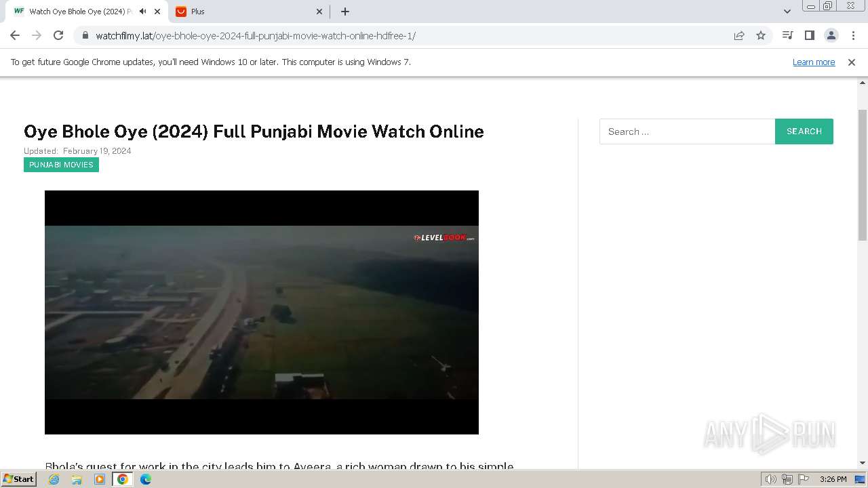Reload the current page
This screenshot has width=868, height=488.
58,35
